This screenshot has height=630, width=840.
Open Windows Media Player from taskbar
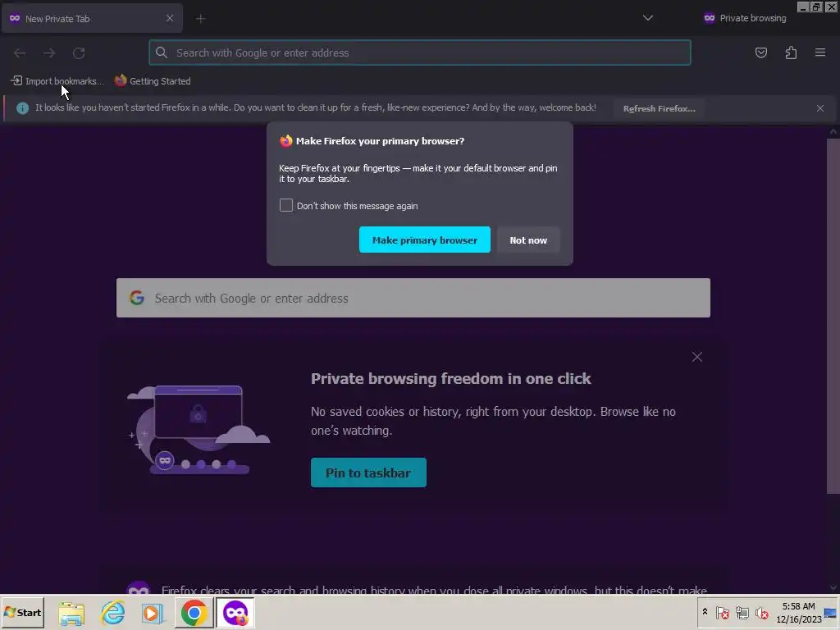click(x=153, y=613)
